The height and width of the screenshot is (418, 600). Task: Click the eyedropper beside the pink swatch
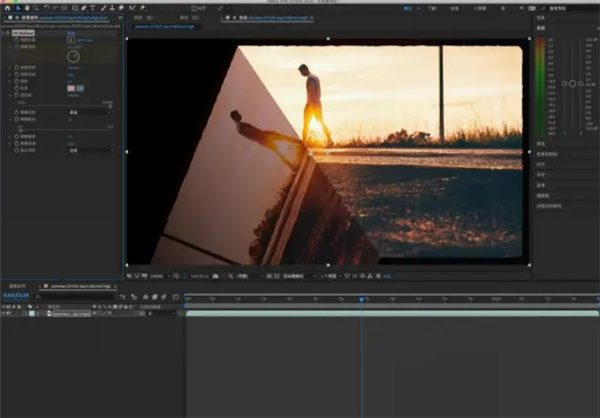(x=80, y=88)
